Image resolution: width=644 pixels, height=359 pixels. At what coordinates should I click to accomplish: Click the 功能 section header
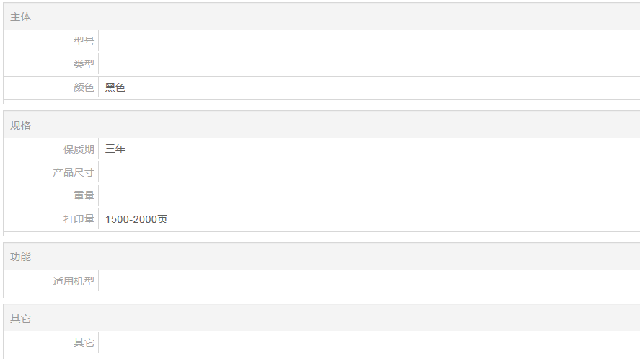21,257
